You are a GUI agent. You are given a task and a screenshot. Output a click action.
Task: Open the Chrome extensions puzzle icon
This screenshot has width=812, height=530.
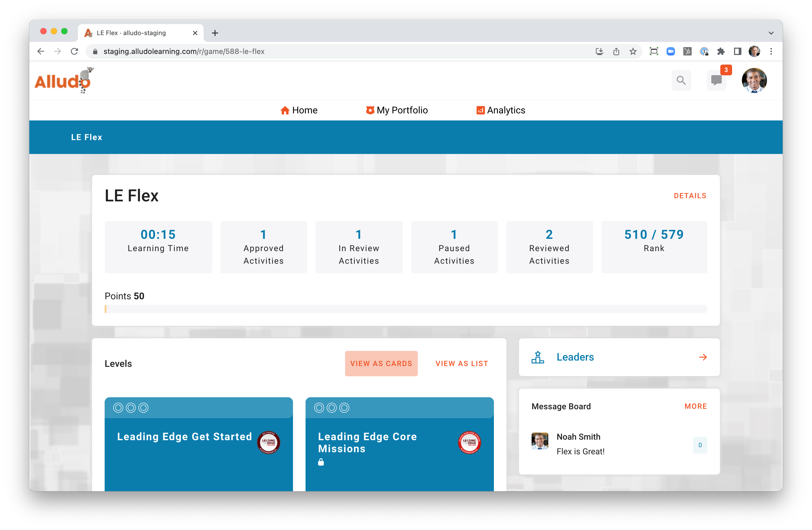click(x=720, y=52)
